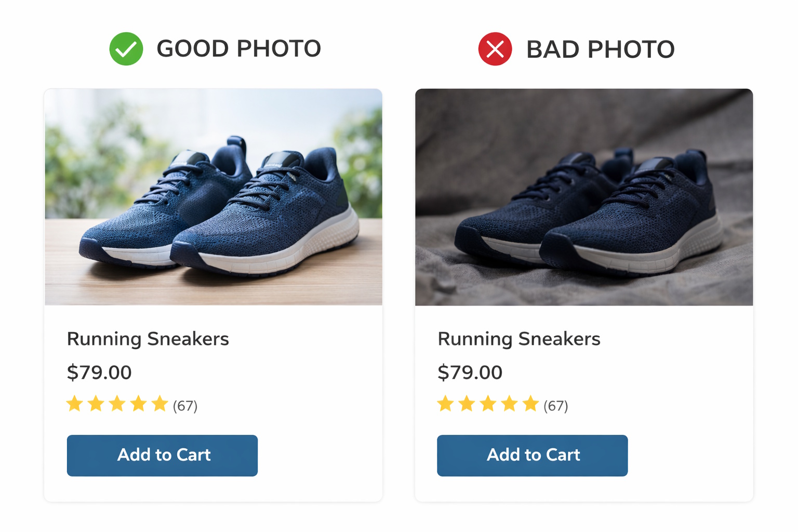Click the red X icon
The image size is (798, 532).
(495, 49)
